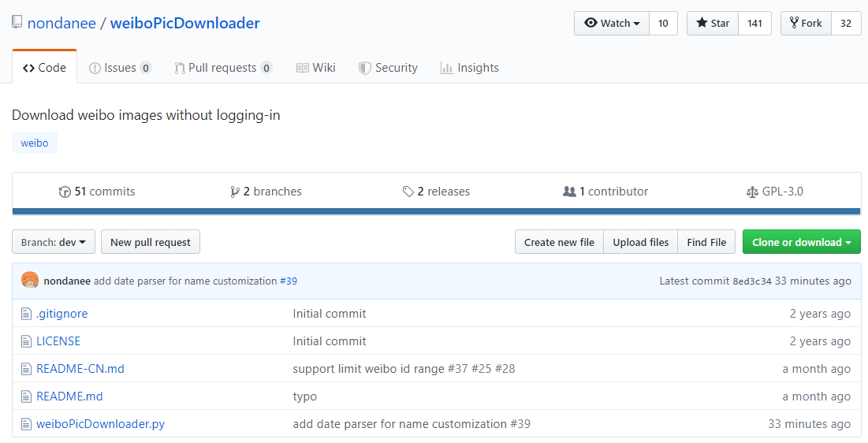The height and width of the screenshot is (443, 868).
Task: Click the README.md file icon
Action: [x=26, y=396]
